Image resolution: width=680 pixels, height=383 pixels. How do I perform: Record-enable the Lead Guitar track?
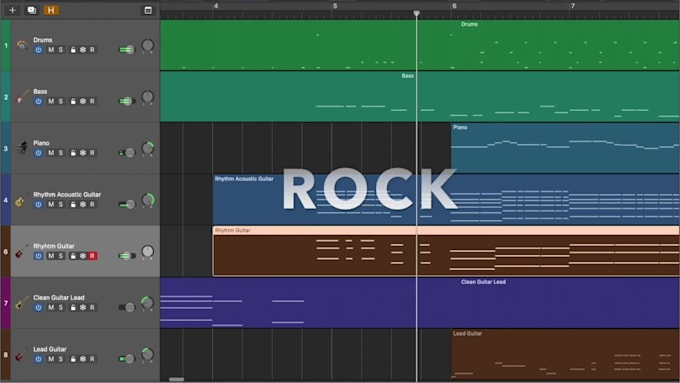tap(92, 359)
